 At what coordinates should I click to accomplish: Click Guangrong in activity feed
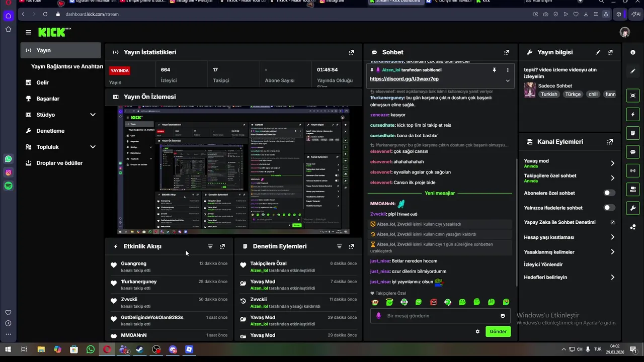(133, 263)
